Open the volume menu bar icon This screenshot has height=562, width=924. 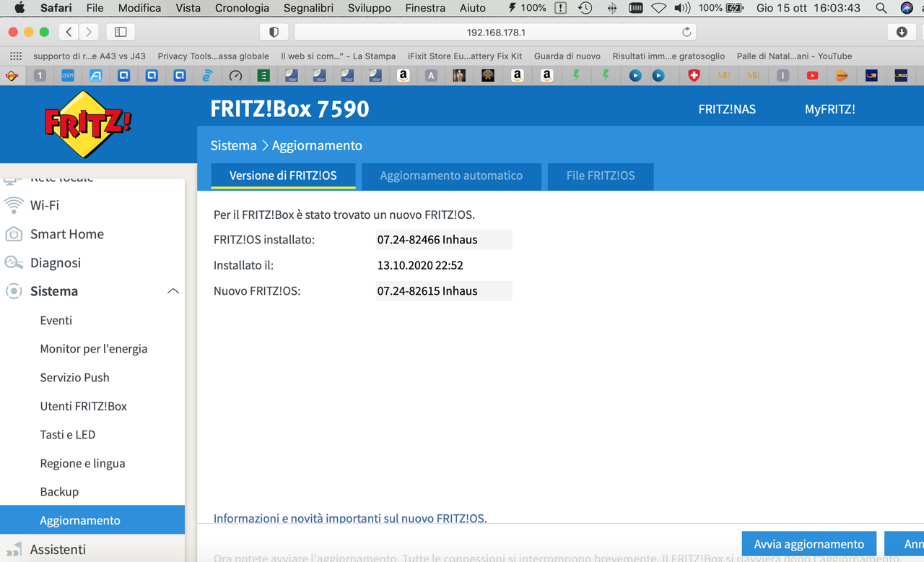[681, 8]
